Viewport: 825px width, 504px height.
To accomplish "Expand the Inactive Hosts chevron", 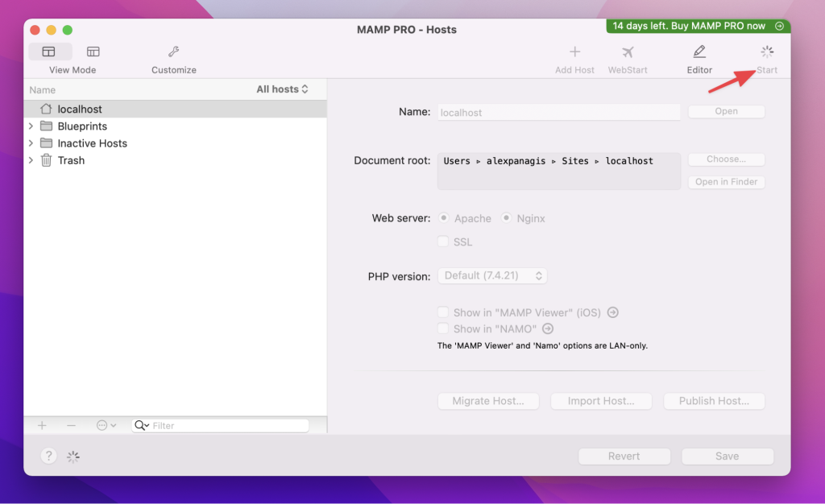I will (x=31, y=143).
